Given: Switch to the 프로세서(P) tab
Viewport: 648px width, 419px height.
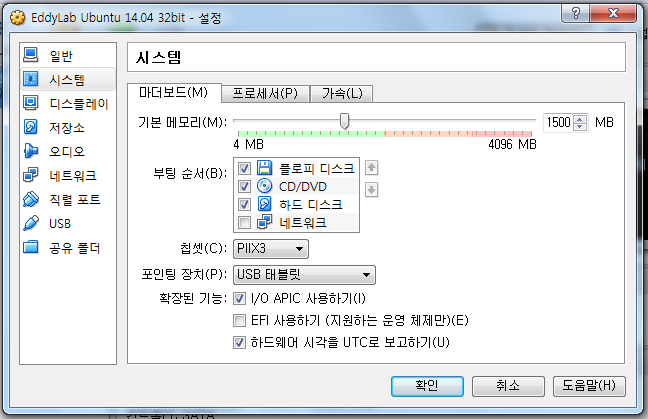Looking at the screenshot, I should point(265,93).
